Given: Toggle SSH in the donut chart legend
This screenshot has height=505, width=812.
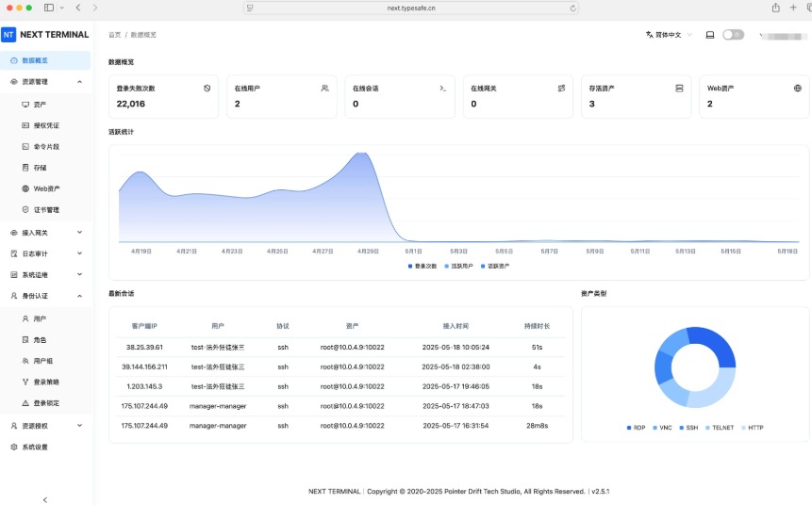Looking at the screenshot, I should point(688,428).
